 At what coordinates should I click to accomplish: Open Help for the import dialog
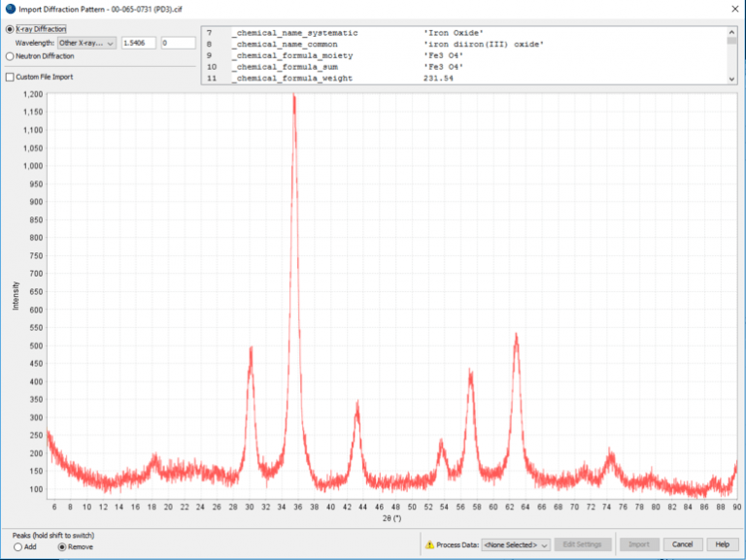[x=721, y=544]
